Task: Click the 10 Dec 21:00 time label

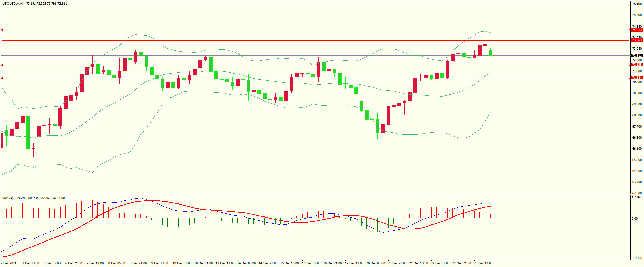Action: click(x=203, y=263)
